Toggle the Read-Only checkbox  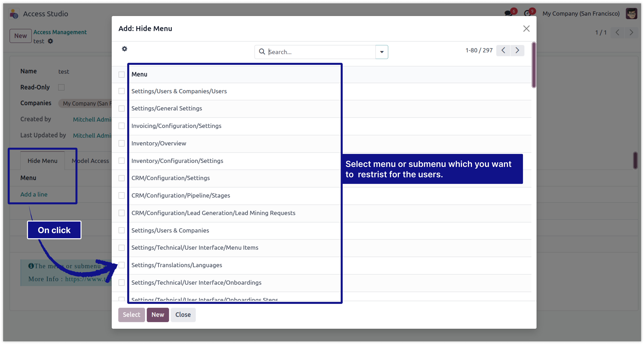point(61,87)
